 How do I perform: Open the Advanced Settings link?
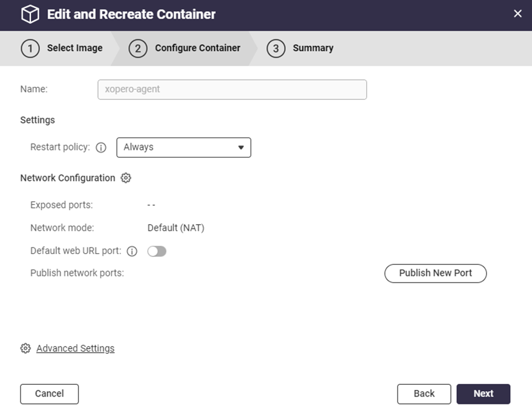pyautogui.click(x=75, y=348)
